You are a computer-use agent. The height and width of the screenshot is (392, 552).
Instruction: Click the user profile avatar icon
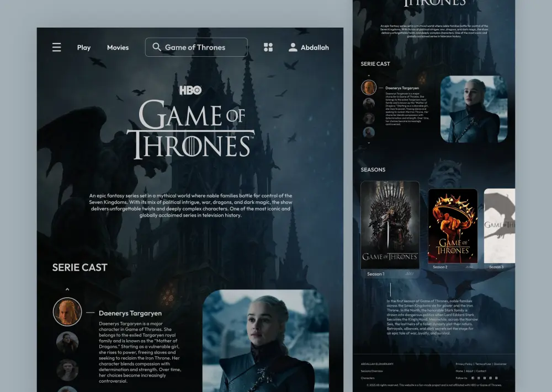293,47
